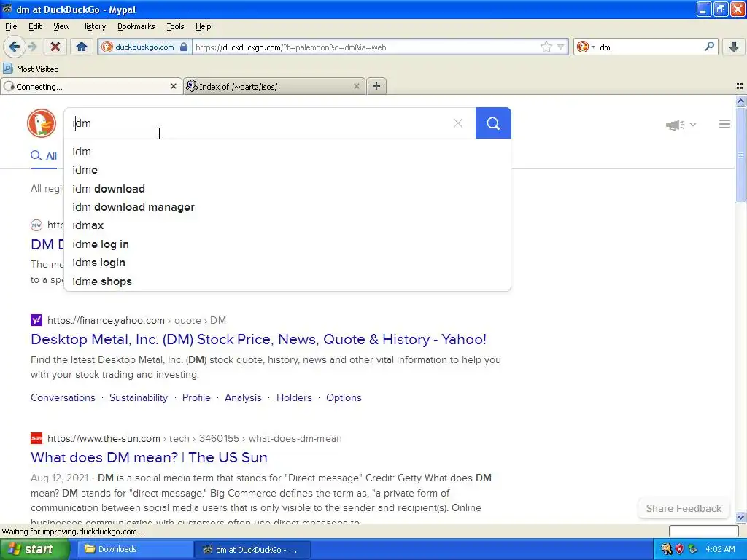Click the page scrollbar up arrow
Viewport: 747px width, 560px height.
(740, 101)
